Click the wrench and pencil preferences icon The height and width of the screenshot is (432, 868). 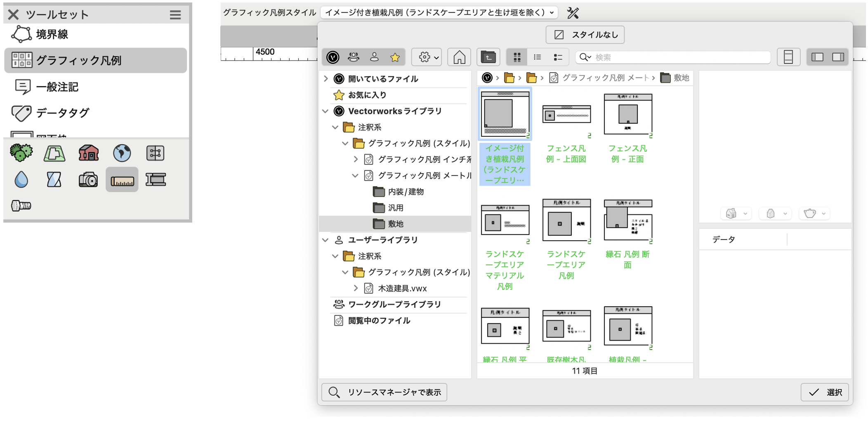tap(573, 13)
